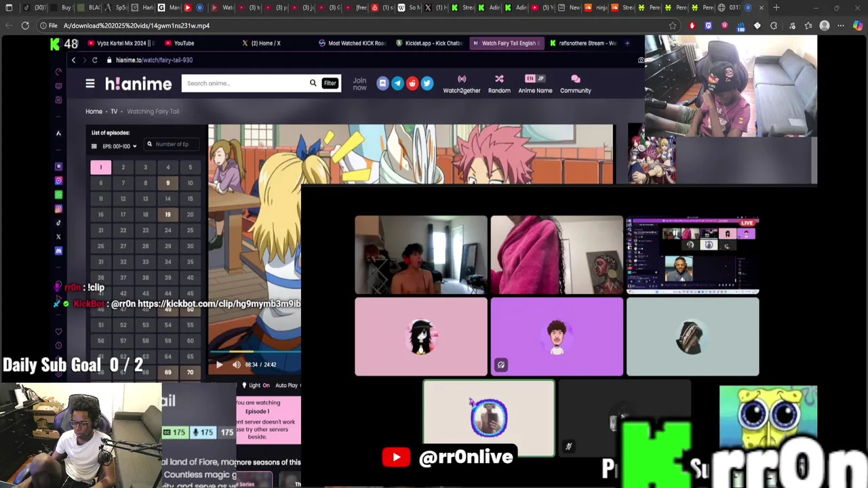This screenshot has height=488, width=868.
Task: Open TikTok in the browser sidebar
Action: pos(58,223)
